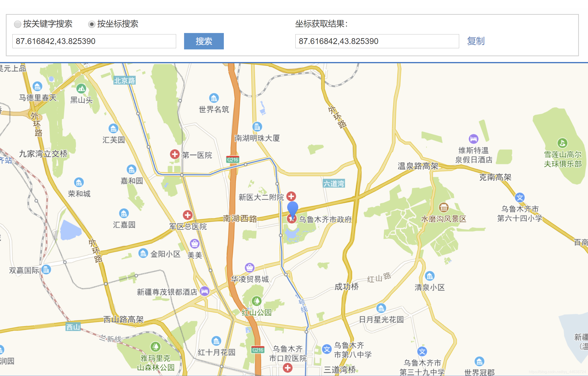Click the 红山公园 park icon
The width and height of the screenshot is (588, 376).
[256, 301]
